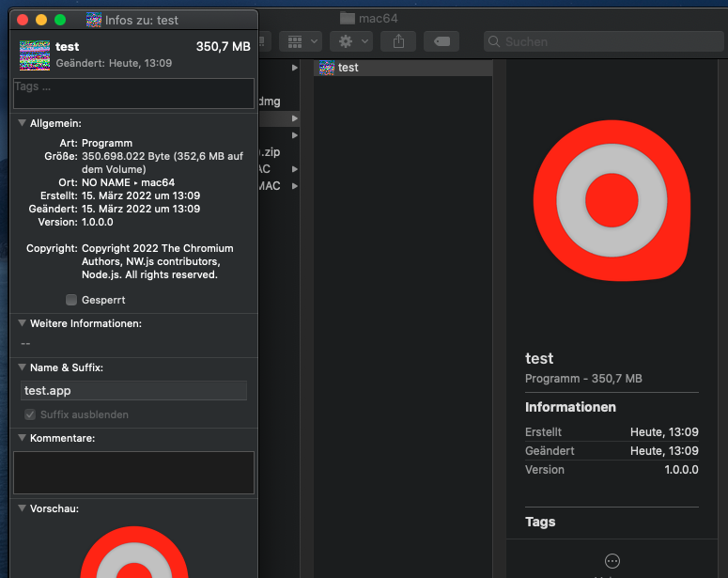Click Erstellt 'Heute, 13:09' in preview pane
The width and height of the screenshot is (728, 578).
pos(664,432)
